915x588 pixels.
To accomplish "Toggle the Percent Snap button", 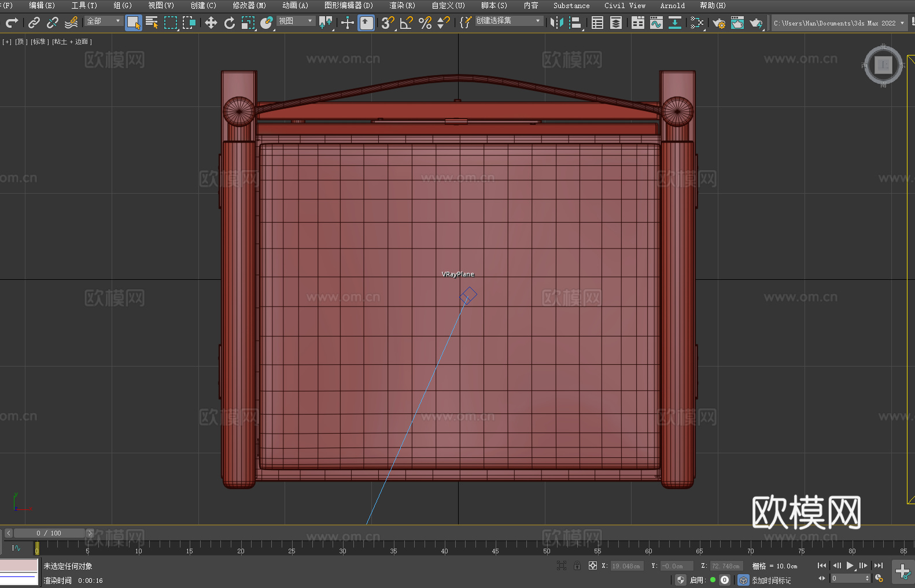I will coord(425,23).
